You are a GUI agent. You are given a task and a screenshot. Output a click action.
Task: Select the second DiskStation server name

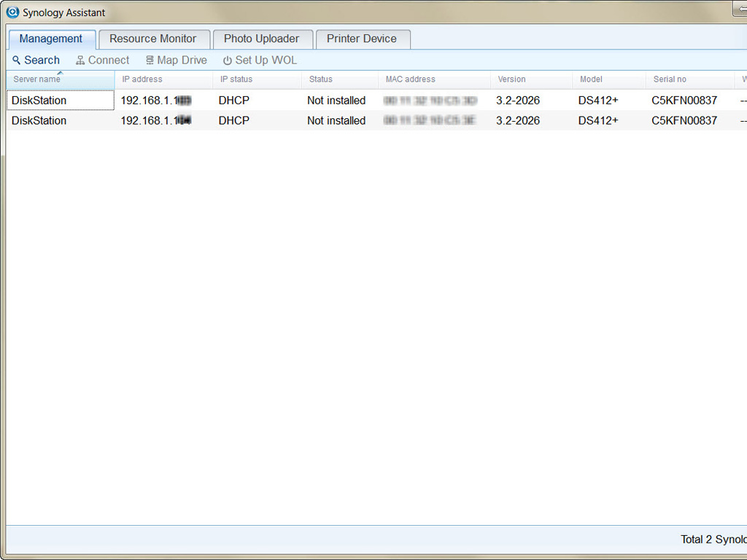click(39, 120)
